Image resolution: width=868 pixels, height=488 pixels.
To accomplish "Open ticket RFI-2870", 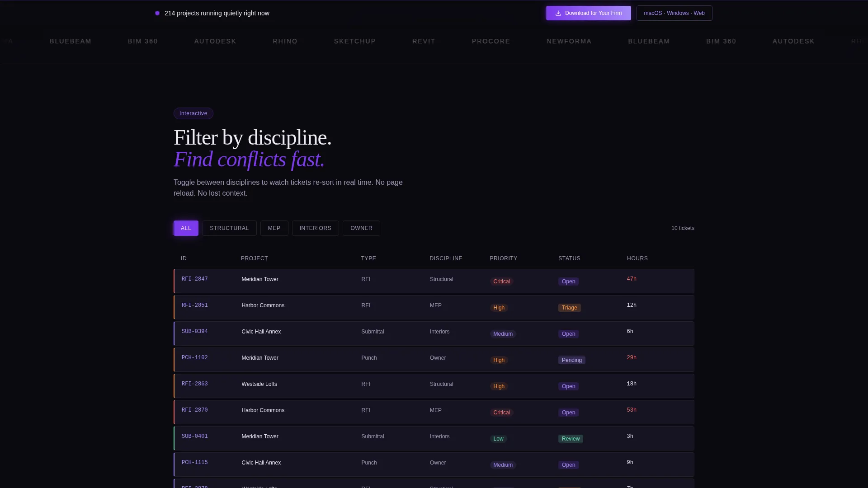I will point(434,412).
